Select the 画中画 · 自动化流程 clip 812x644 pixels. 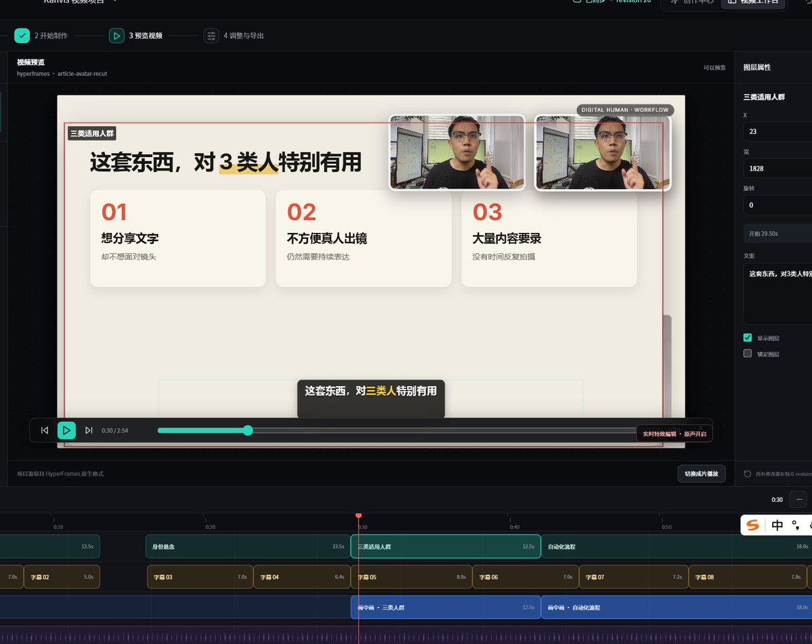click(x=677, y=607)
